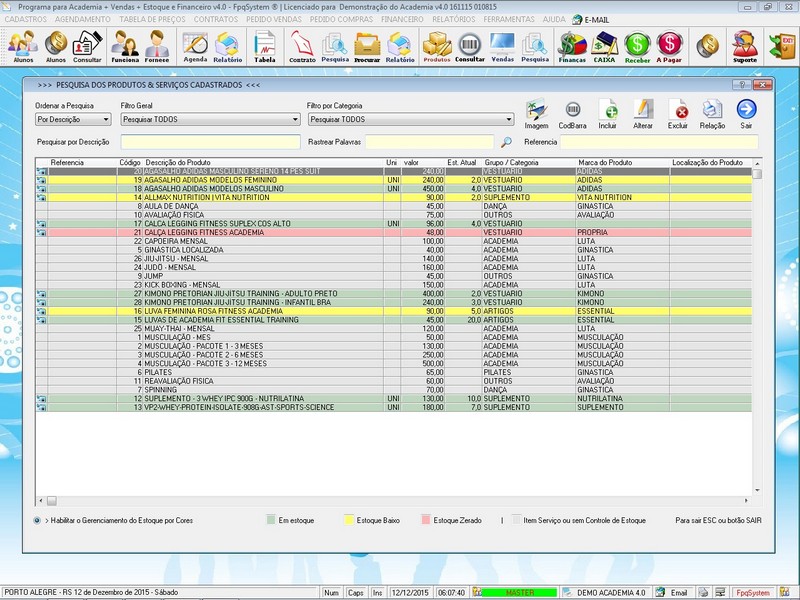
Task: Click the magnifier next to Rastrear Palavras
Action: (507, 142)
